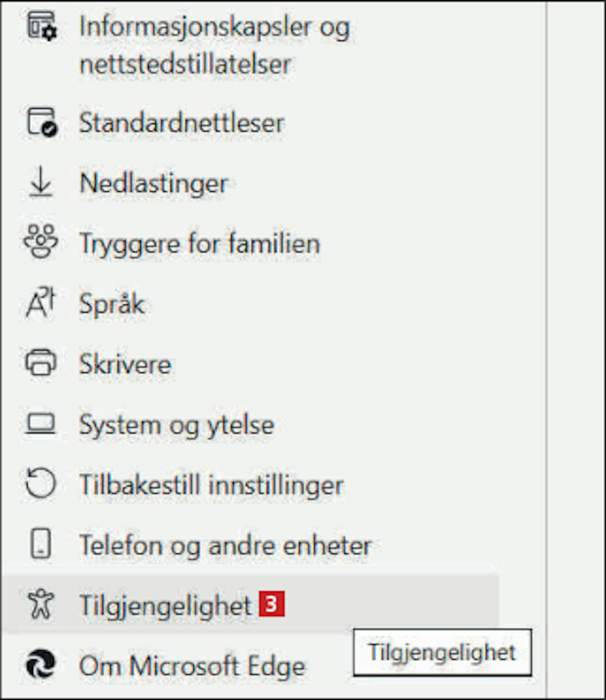This screenshot has width=606, height=700.
Task: Click the language letter icon
Action: [x=40, y=302]
